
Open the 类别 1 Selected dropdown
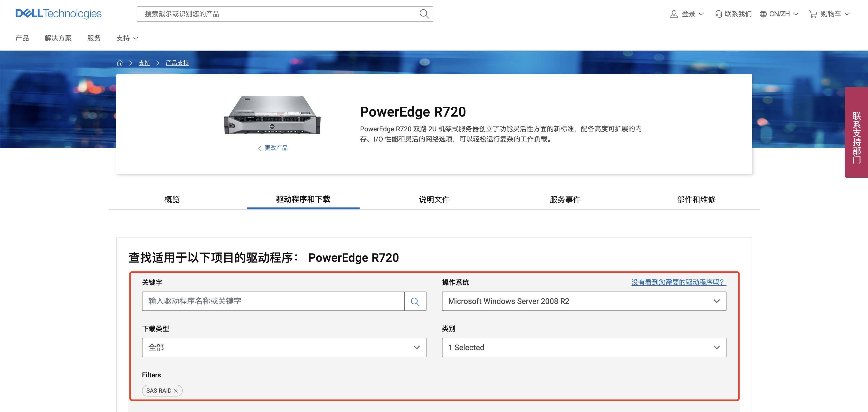[584, 348]
